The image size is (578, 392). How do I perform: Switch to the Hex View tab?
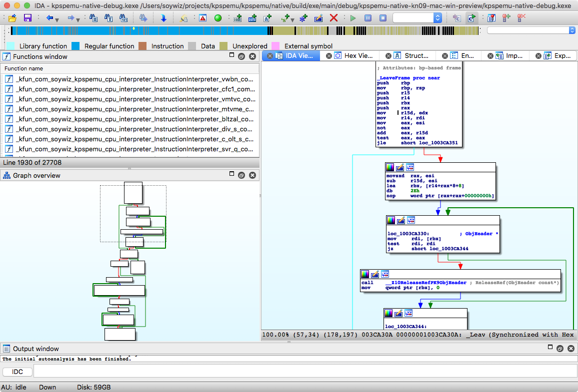[358, 55]
